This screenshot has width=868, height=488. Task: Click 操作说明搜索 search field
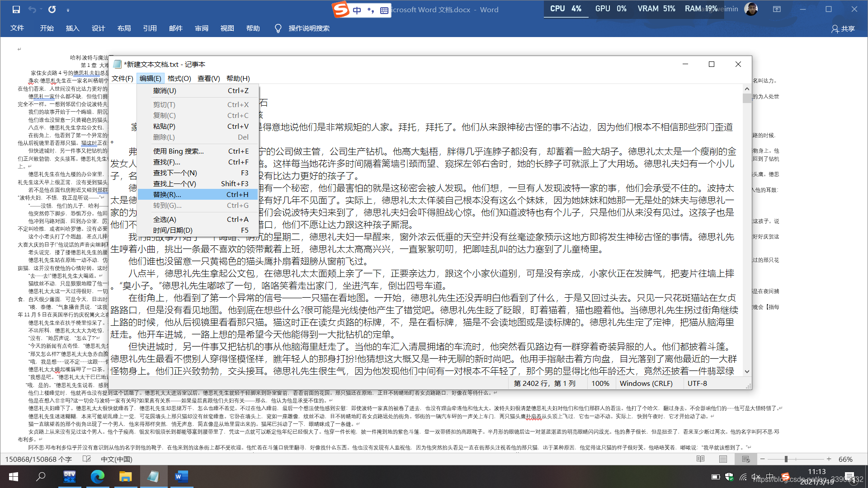[x=309, y=28]
